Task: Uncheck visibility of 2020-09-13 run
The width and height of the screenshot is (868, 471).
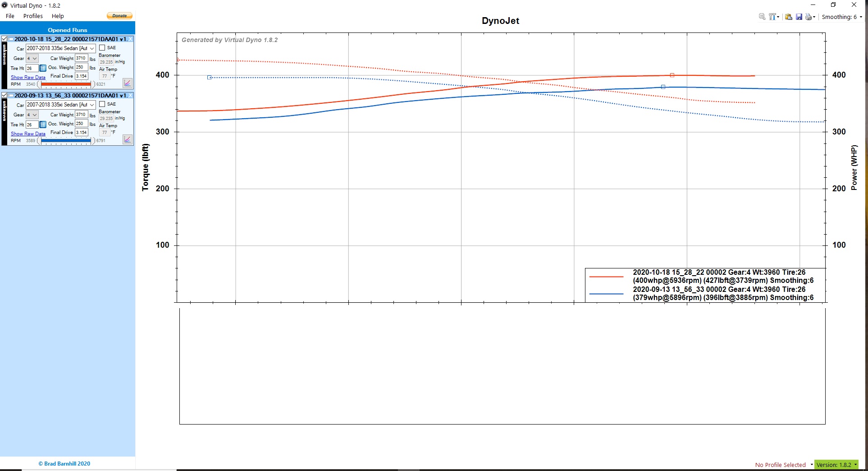Action: pyautogui.click(x=5, y=95)
